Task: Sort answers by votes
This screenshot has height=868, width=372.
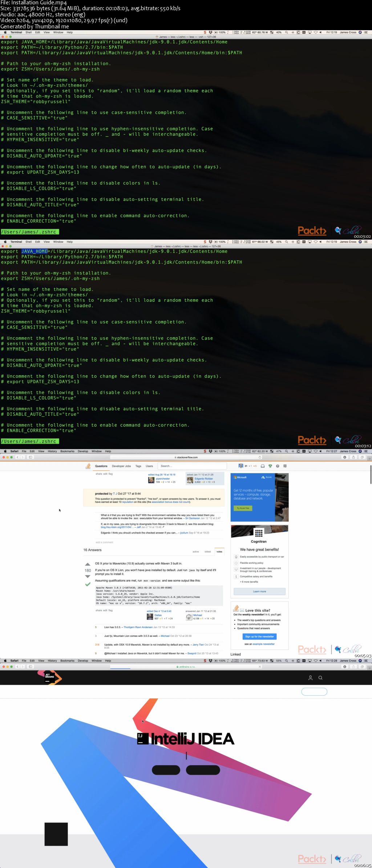Action: point(219,552)
